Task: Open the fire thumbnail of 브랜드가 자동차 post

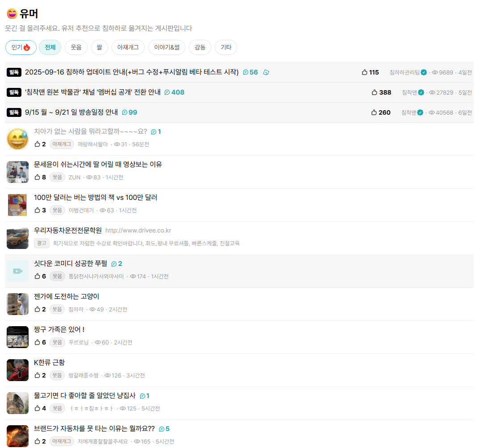Action: [18, 436]
